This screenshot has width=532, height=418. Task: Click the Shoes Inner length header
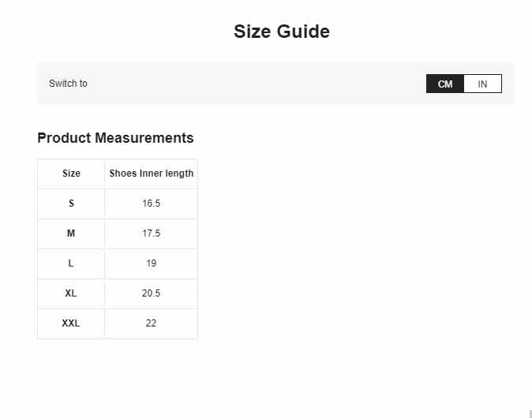(152, 174)
